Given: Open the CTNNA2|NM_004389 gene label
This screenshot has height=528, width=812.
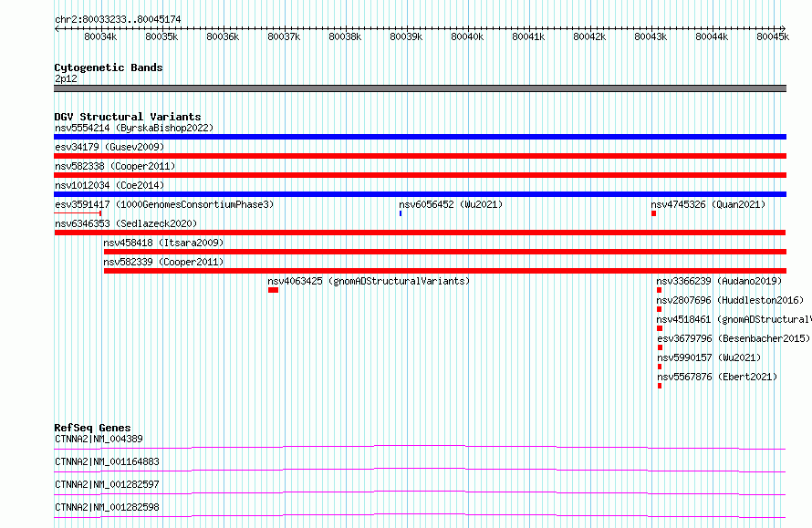Looking at the screenshot, I should (99, 439).
